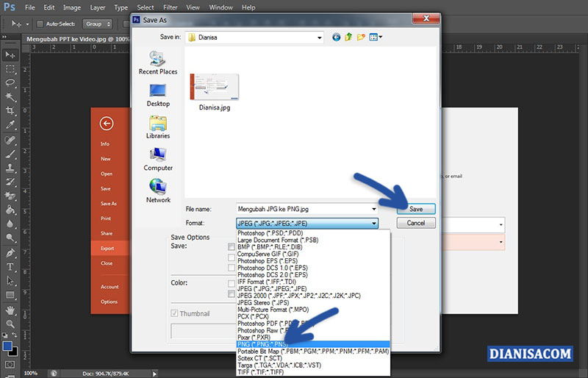Image resolution: width=588 pixels, height=378 pixels.
Task: Select the Blur tool
Action: (10, 224)
